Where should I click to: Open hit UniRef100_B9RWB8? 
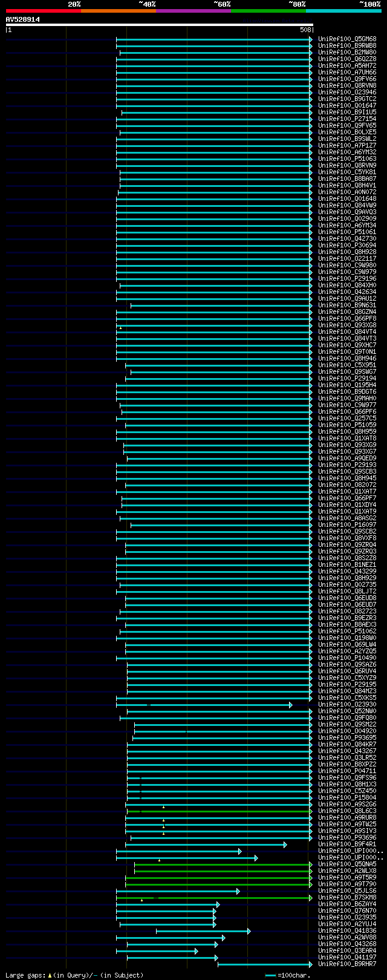pyautogui.click(x=347, y=46)
